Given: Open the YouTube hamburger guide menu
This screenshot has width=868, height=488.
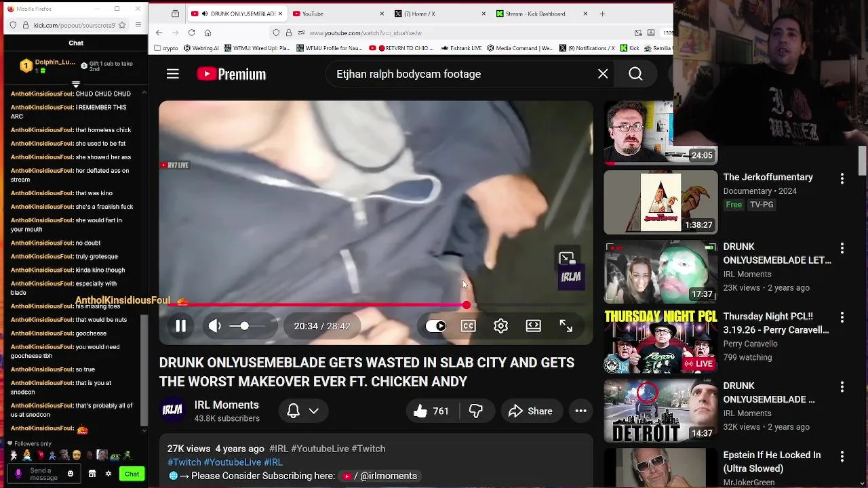Looking at the screenshot, I should 173,74.
